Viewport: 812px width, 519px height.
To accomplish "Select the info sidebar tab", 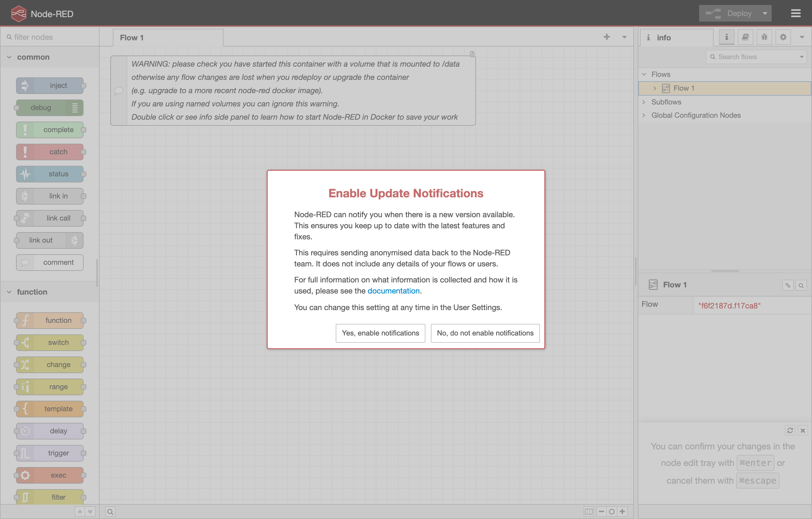I will coord(676,38).
